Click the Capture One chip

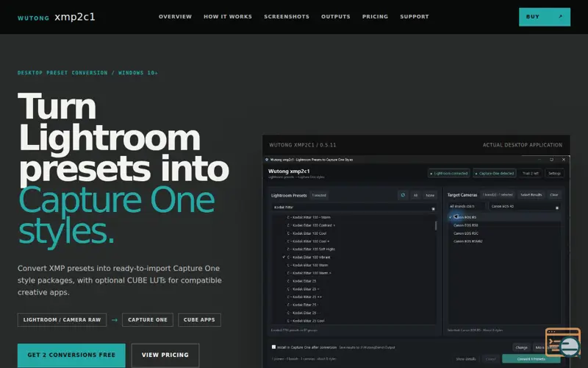click(148, 320)
